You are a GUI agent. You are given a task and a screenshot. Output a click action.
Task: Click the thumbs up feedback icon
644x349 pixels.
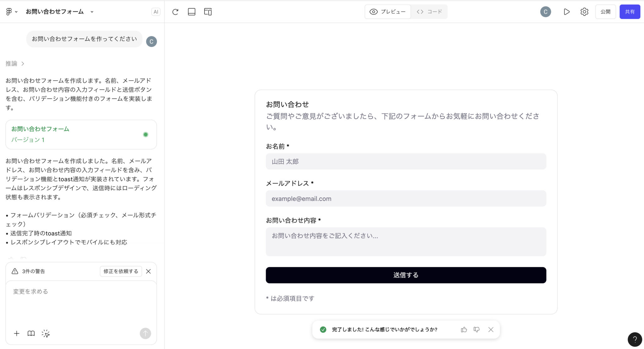tap(464, 329)
